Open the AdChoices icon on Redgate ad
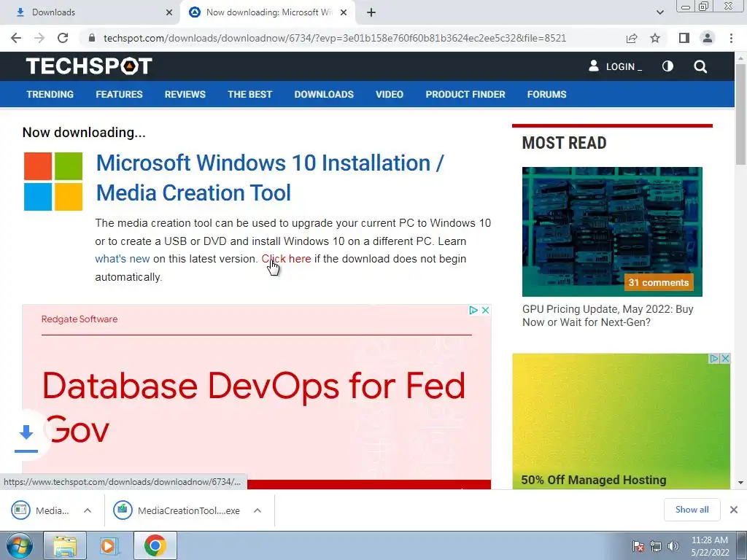Screen dimensions: 747x560 point(473,310)
